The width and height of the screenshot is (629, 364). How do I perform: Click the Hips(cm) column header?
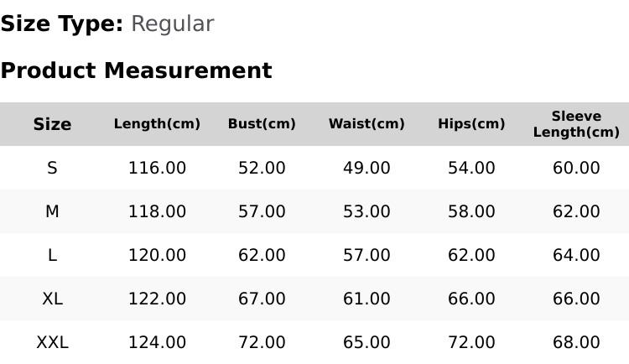coord(471,123)
